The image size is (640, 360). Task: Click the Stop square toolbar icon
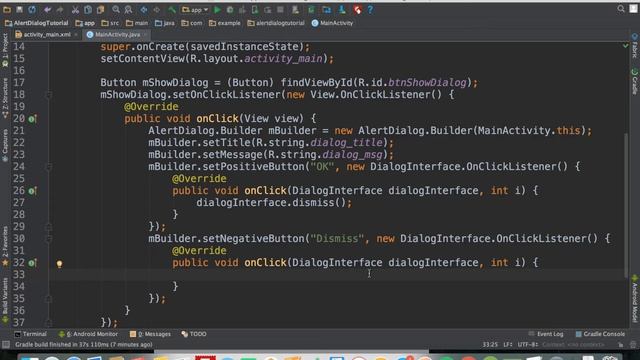280,9
